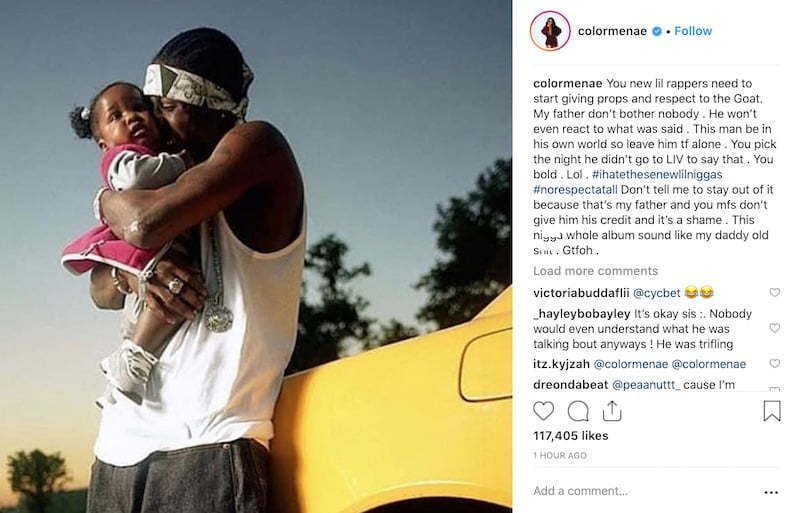Like itz.kyjzah's comment heart

pyautogui.click(x=774, y=363)
